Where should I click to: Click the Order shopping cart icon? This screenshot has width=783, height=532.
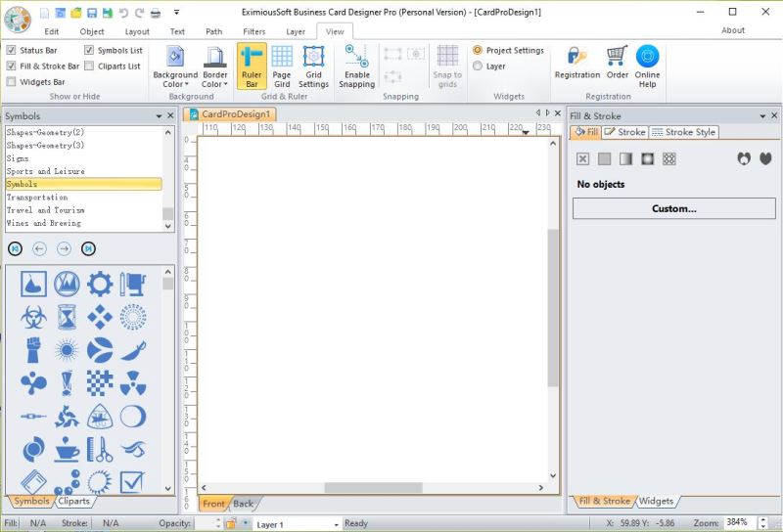point(618,63)
